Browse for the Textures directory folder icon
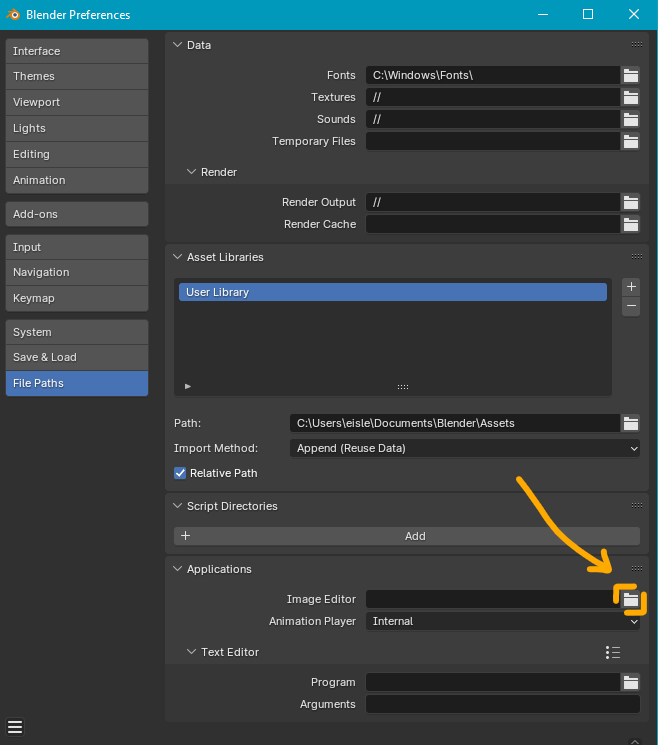The height and width of the screenshot is (745, 658). click(x=630, y=97)
